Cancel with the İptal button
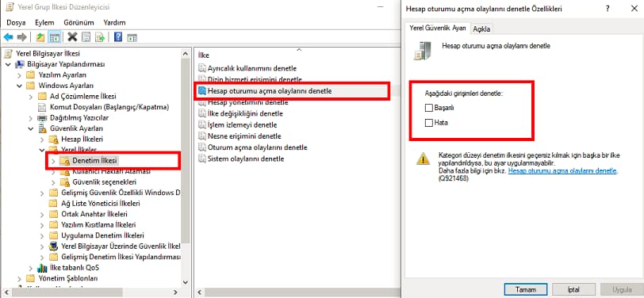The height and width of the screenshot is (298, 644). [x=573, y=290]
